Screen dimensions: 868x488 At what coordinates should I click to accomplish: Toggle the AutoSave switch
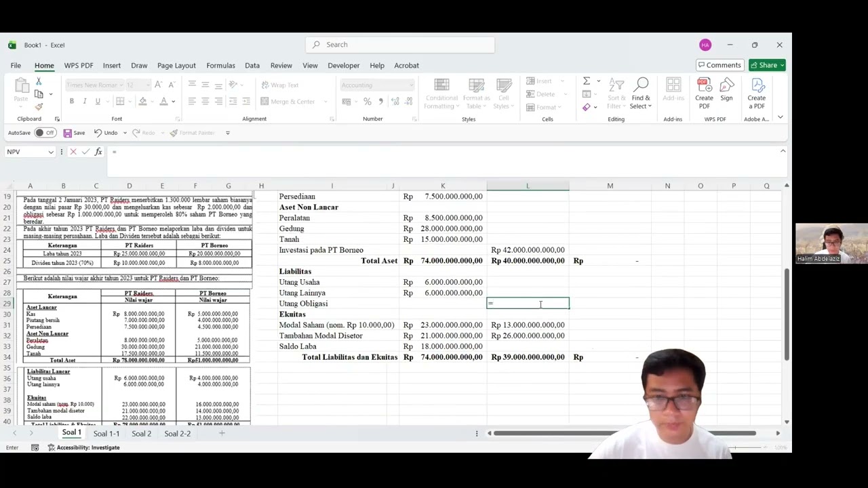coord(45,133)
